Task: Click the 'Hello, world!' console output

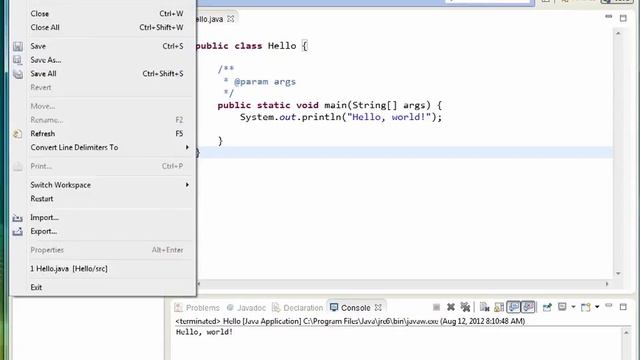Action: (204, 332)
